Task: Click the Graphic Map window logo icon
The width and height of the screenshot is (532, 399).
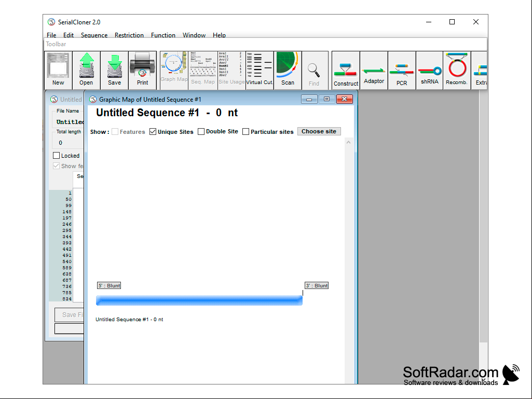Action: (92, 100)
